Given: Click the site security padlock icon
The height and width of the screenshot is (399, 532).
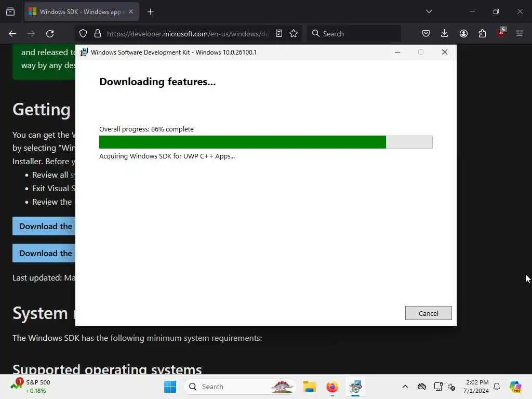Looking at the screenshot, I should [x=98, y=34].
